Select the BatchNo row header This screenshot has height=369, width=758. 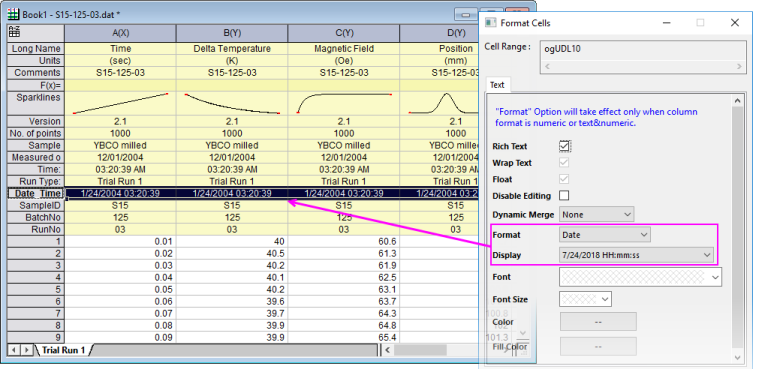pos(36,217)
